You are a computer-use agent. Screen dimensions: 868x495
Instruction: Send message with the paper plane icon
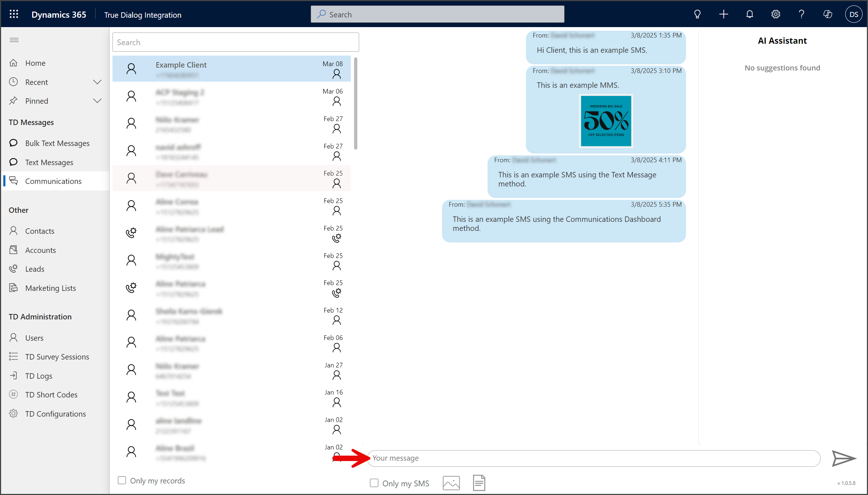[844, 458]
